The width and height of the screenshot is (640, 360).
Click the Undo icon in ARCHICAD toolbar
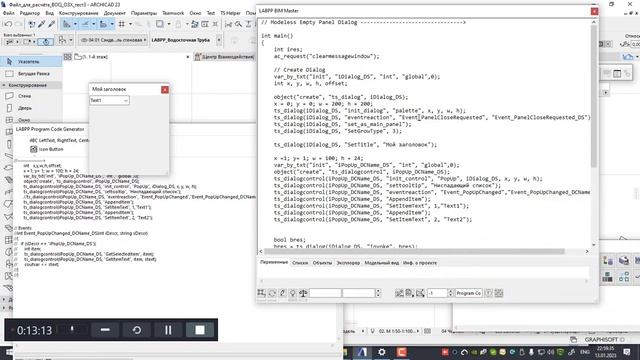(x=8, y=24)
